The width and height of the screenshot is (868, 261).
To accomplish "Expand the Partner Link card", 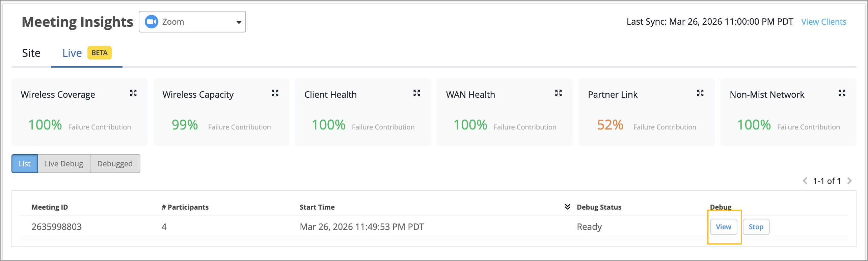I will pyautogui.click(x=700, y=93).
